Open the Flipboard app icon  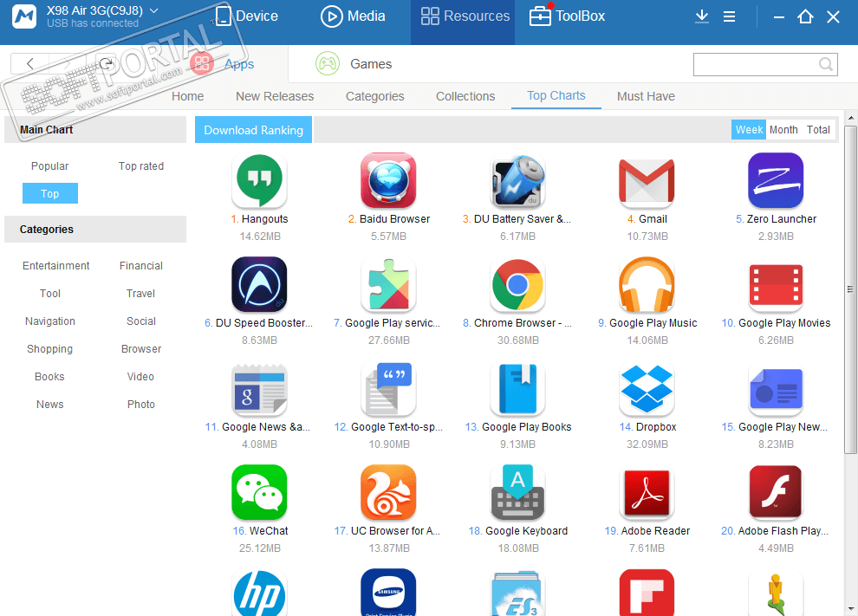647,593
